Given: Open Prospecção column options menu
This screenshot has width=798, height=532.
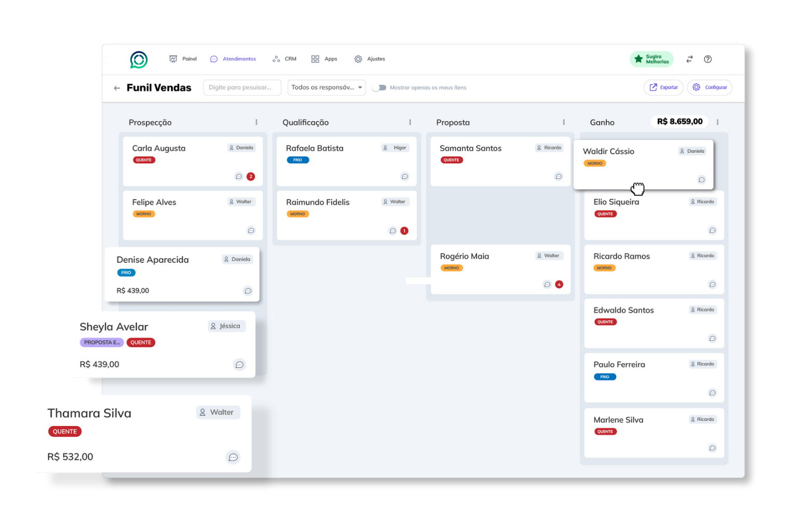Looking at the screenshot, I should pyautogui.click(x=256, y=123).
